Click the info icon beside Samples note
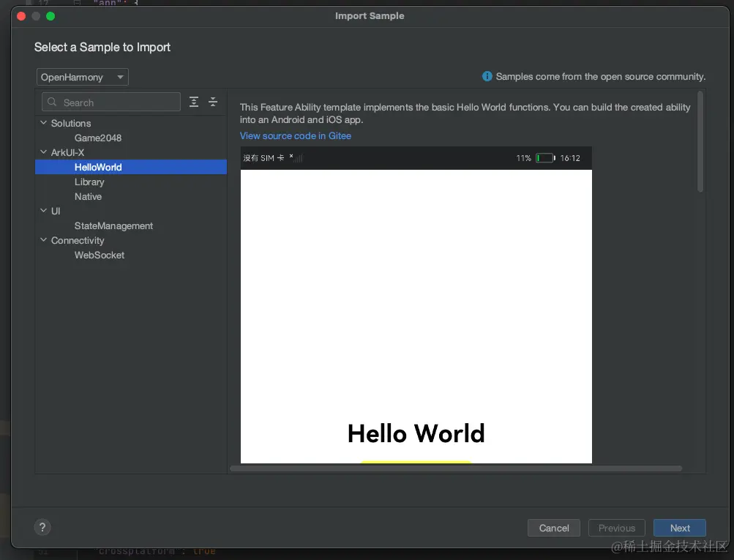 [x=487, y=76]
